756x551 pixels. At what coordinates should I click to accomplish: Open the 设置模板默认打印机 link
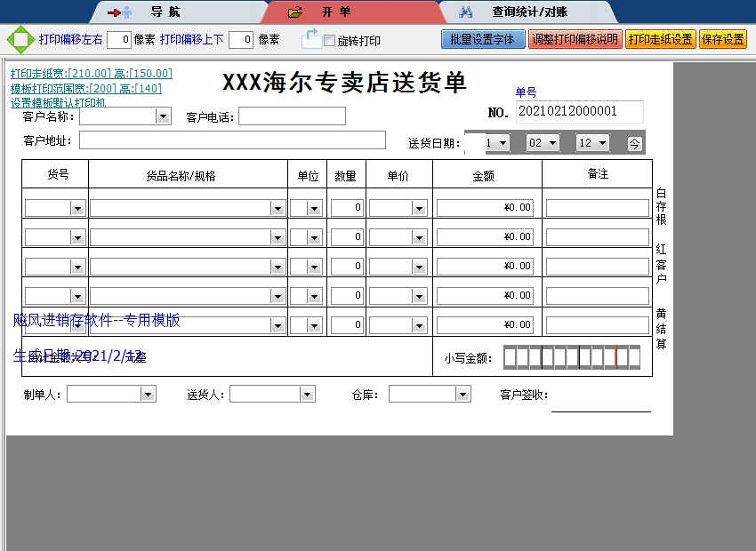[x=58, y=102]
